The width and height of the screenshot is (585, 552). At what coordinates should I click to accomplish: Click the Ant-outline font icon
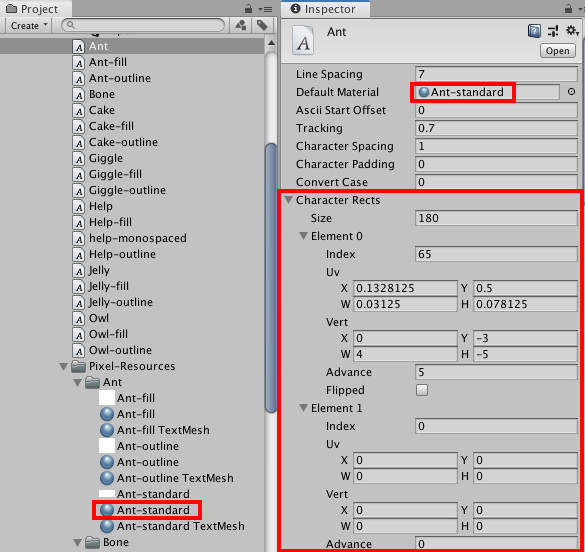[x=78, y=79]
